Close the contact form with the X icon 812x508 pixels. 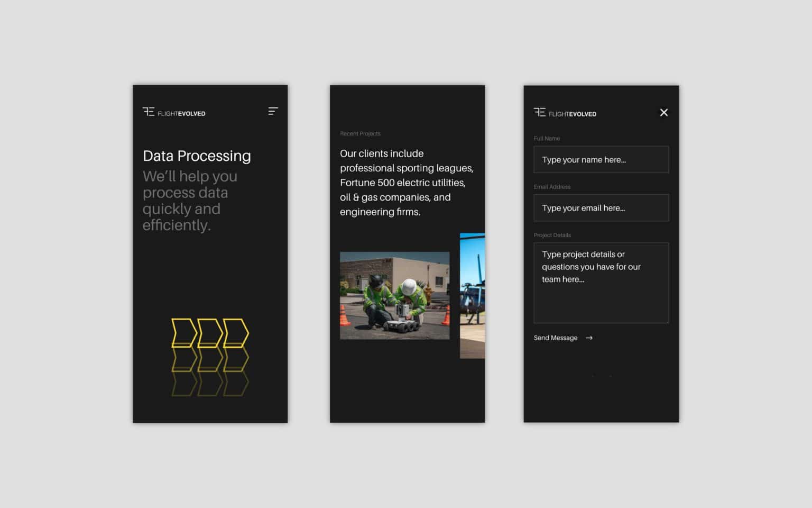tap(663, 112)
